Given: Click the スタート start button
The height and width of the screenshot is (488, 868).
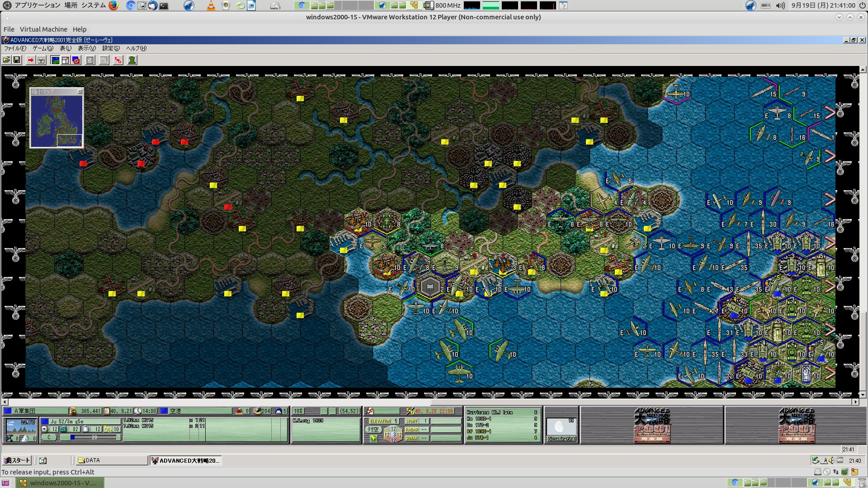Looking at the screenshot, I should click(17, 460).
